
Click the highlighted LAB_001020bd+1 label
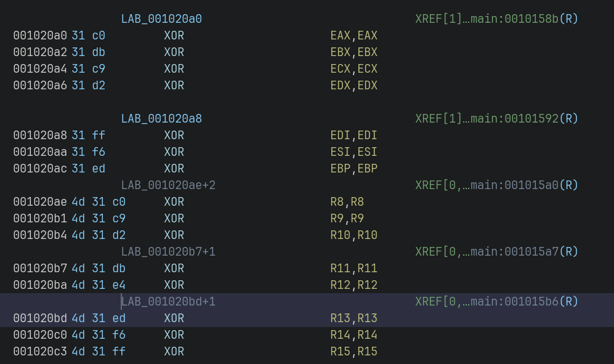pos(168,302)
